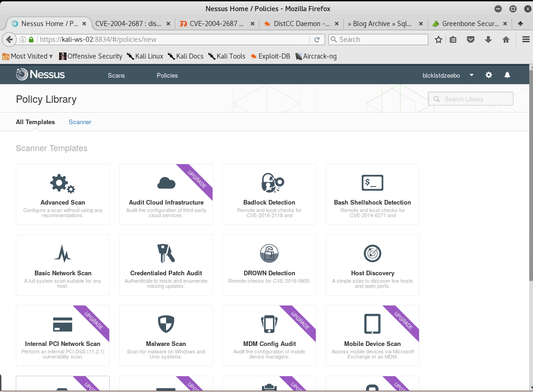Open Firefox bookmarks list icon

point(453,40)
